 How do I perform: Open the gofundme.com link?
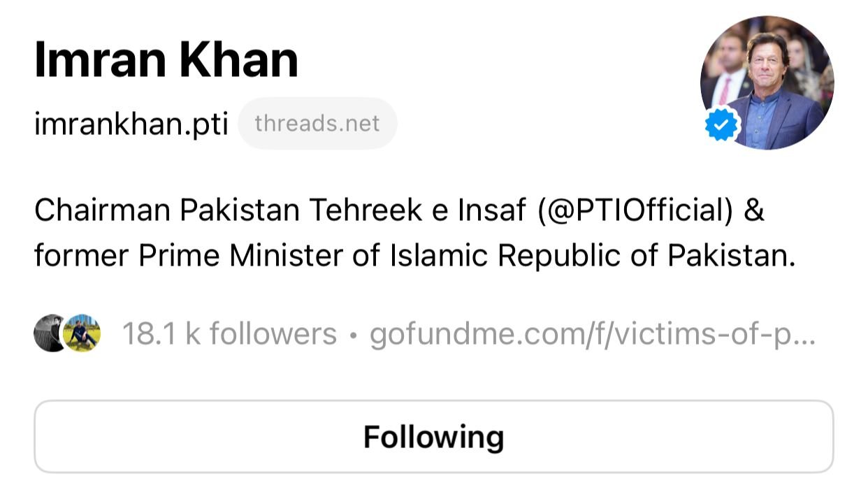click(591, 334)
